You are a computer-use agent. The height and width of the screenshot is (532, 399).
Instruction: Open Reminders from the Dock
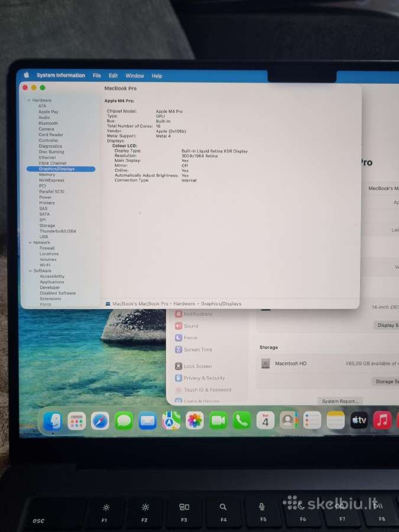pyautogui.click(x=312, y=420)
